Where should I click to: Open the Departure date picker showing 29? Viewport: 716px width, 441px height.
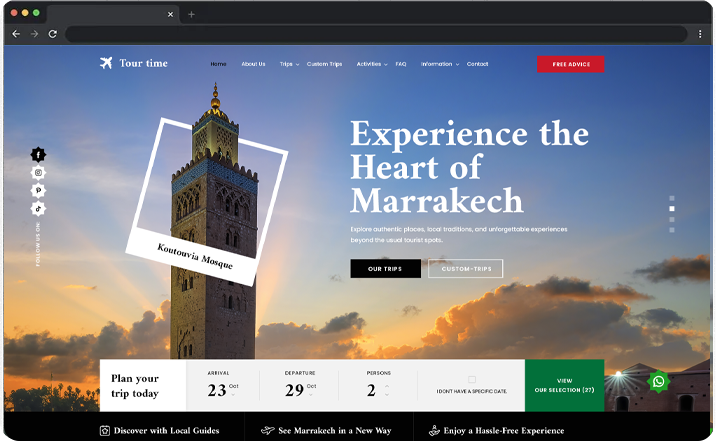tap(300, 390)
